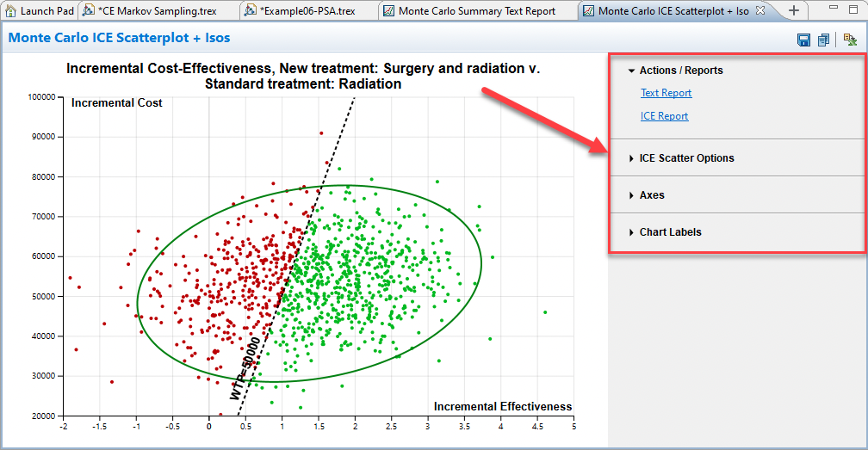Click the Copy chart icon

(x=823, y=40)
